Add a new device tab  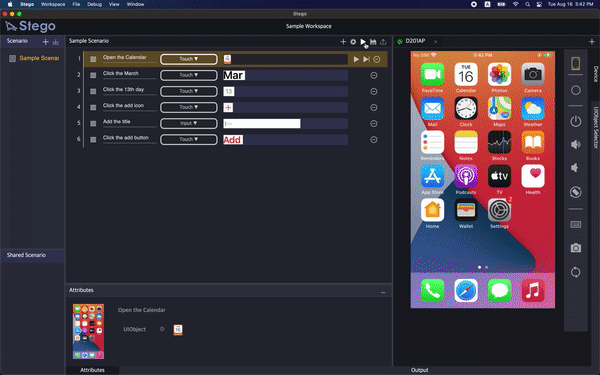(592, 41)
